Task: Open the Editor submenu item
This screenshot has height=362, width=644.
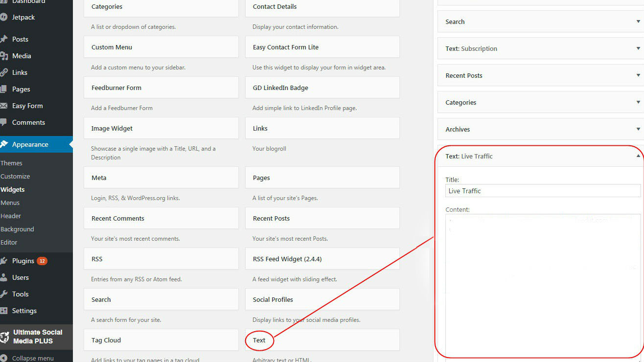Action: 9,242
